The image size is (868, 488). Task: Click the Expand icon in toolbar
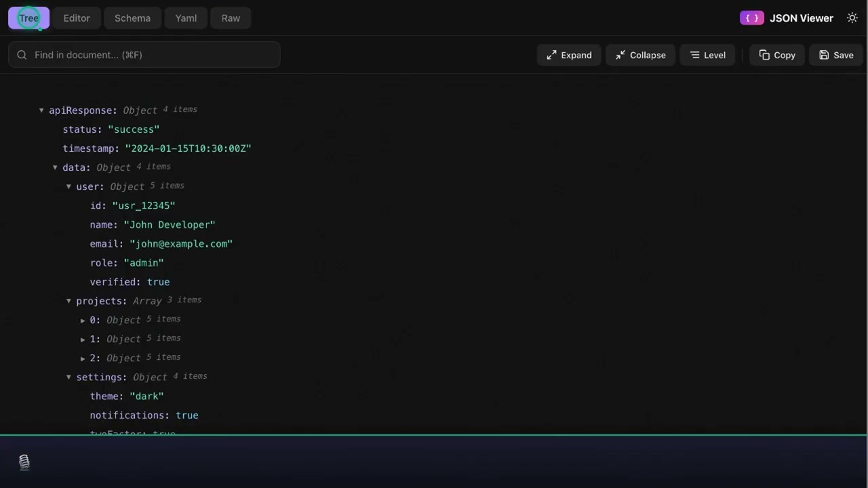(552, 55)
